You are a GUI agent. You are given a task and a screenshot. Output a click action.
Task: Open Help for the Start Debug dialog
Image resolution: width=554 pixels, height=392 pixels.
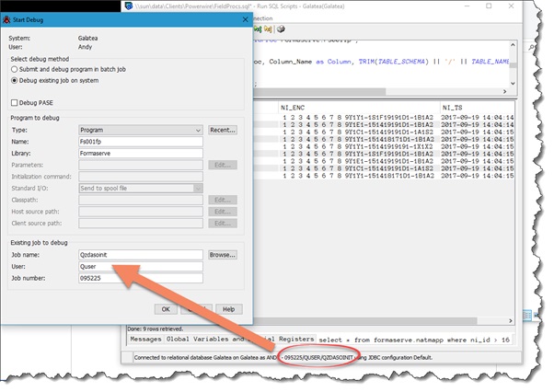[227, 309]
